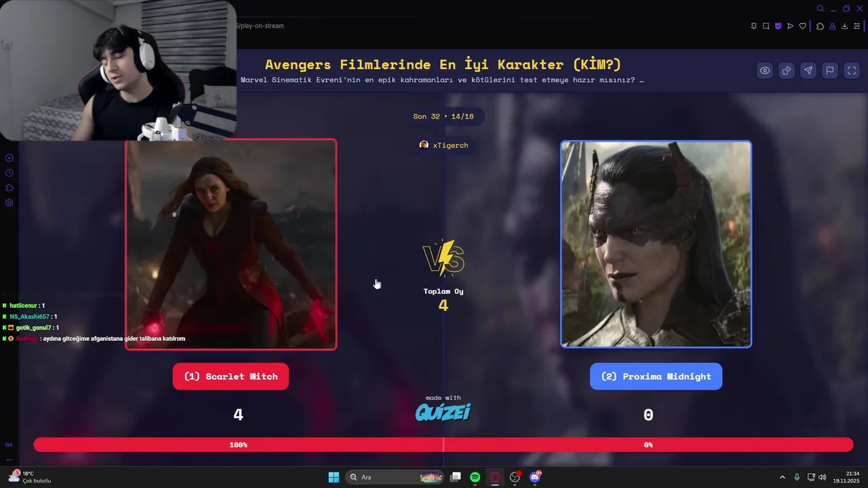The height and width of the screenshot is (488, 868).
Task: Click the microphone icon in system tray
Action: 797,477
